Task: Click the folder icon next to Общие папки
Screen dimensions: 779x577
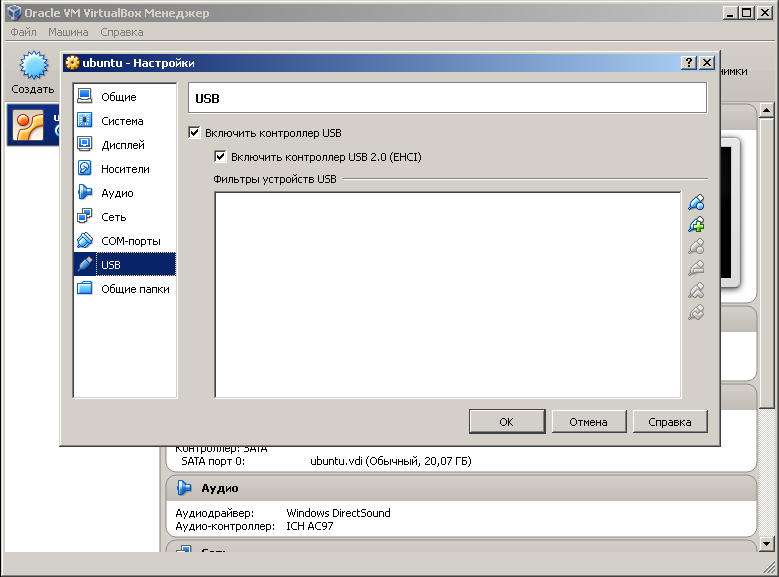Action: coord(85,288)
